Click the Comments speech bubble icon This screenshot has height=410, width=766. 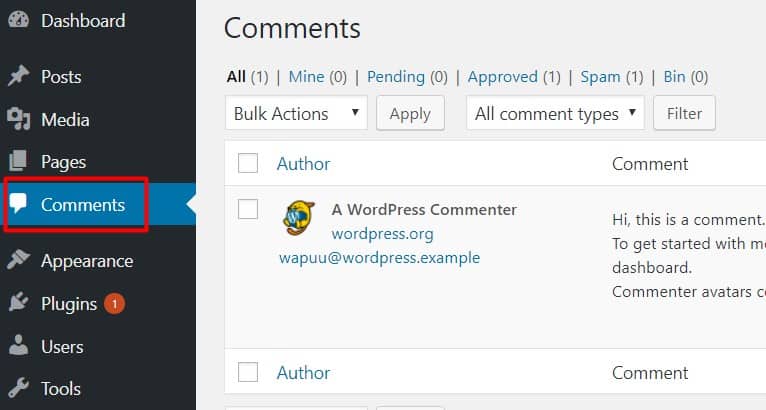click(x=18, y=204)
